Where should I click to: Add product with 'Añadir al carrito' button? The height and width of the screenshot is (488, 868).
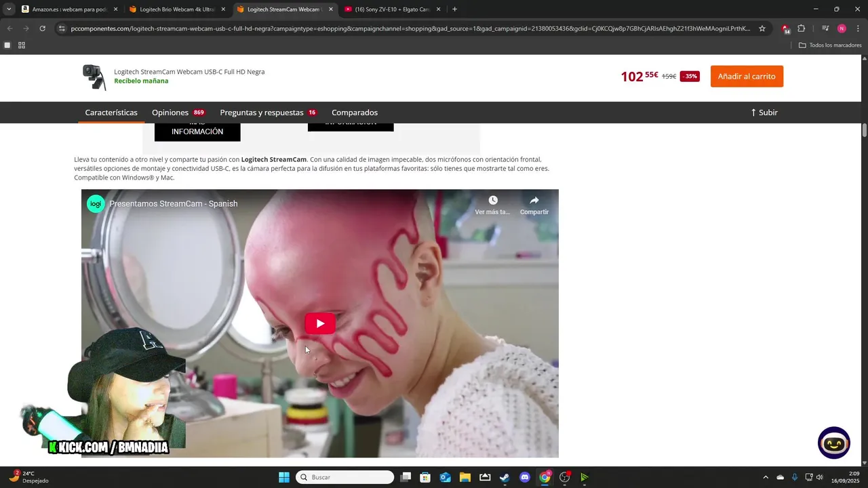747,77
